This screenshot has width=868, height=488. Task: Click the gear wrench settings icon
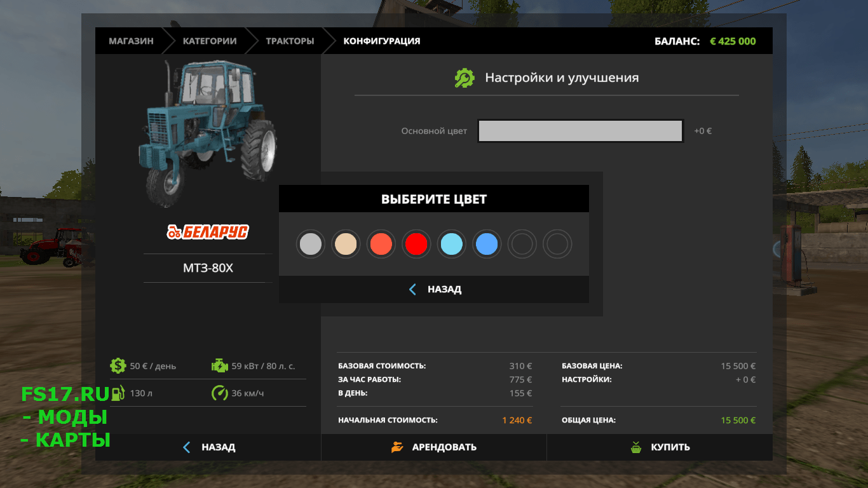coord(465,78)
